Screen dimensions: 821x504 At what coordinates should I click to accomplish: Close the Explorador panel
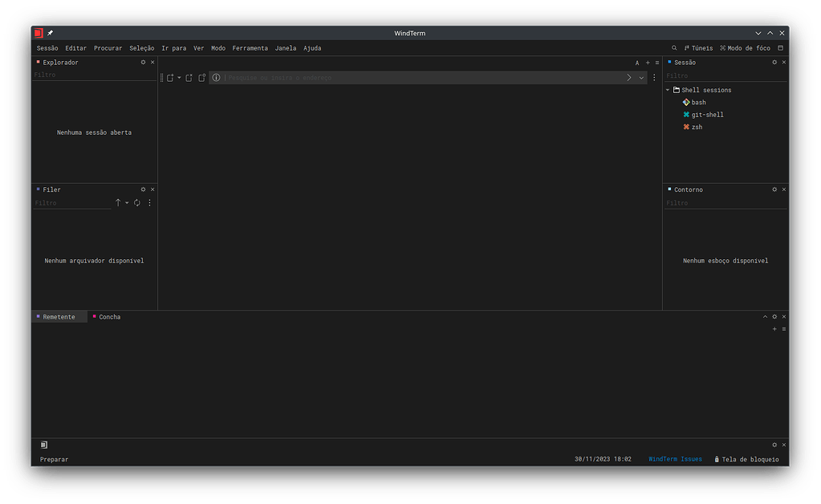click(152, 63)
